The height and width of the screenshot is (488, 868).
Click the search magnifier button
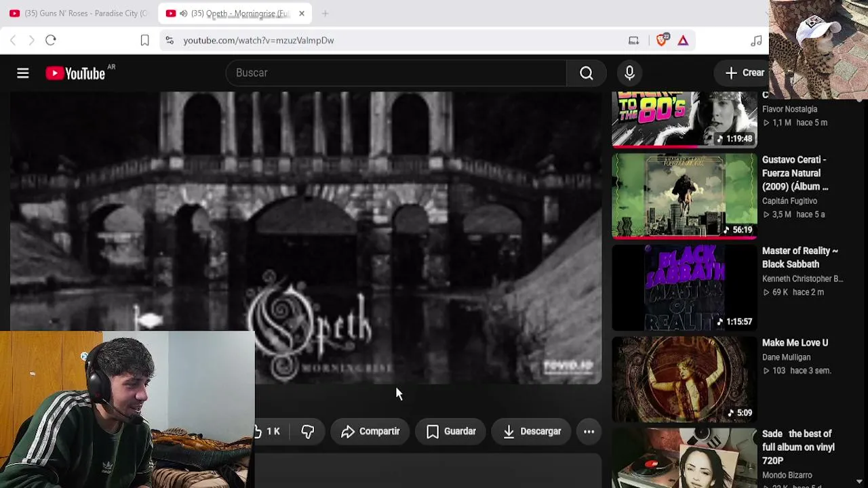[x=587, y=73]
